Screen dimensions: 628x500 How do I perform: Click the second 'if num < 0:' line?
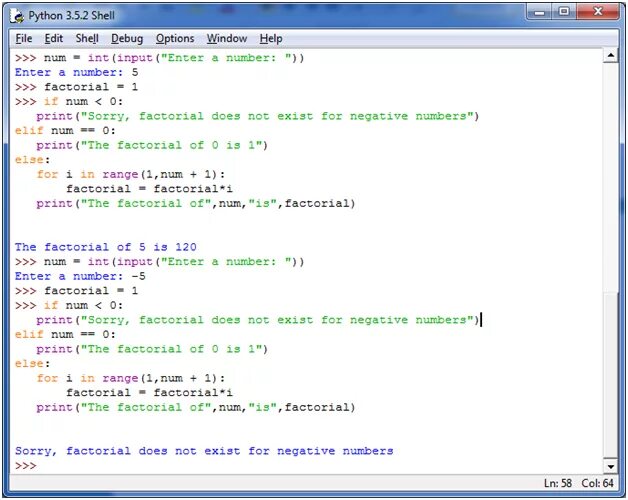69,306
